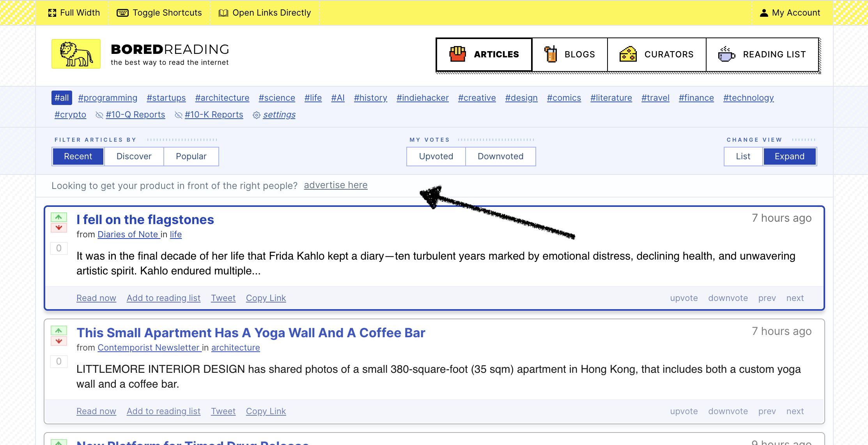Click Open Links Directly option
868x445 pixels.
click(x=265, y=13)
